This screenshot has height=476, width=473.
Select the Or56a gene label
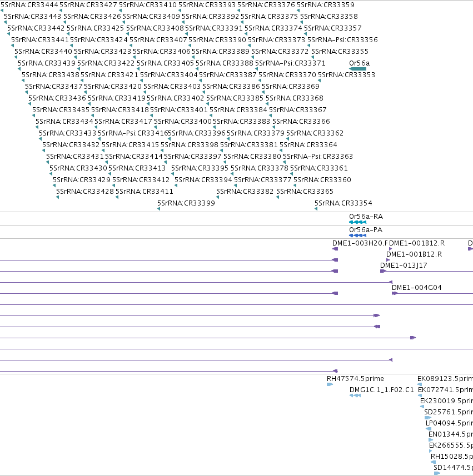click(360, 63)
